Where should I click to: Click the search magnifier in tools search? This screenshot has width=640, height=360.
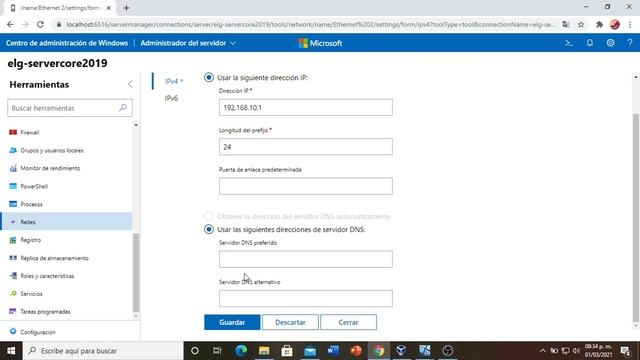[x=123, y=108]
